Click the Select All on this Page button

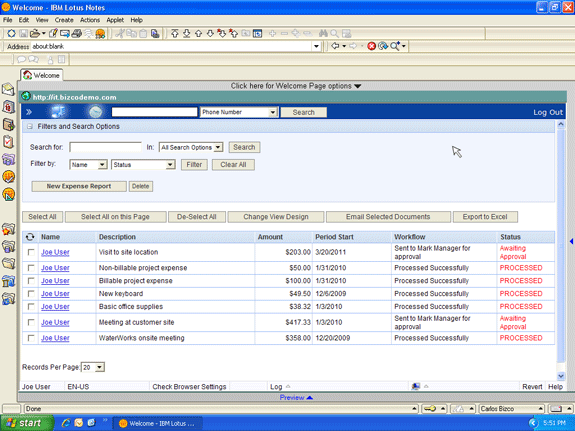click(x=116, y=217)
